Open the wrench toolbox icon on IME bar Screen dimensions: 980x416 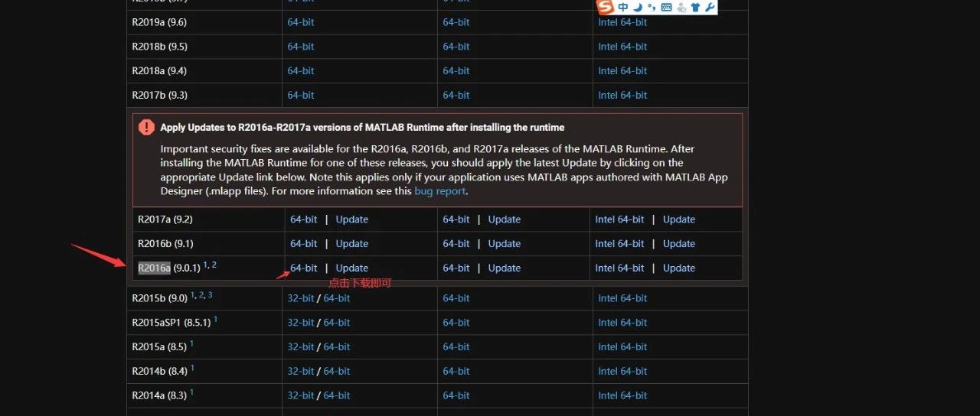point(709,8)
